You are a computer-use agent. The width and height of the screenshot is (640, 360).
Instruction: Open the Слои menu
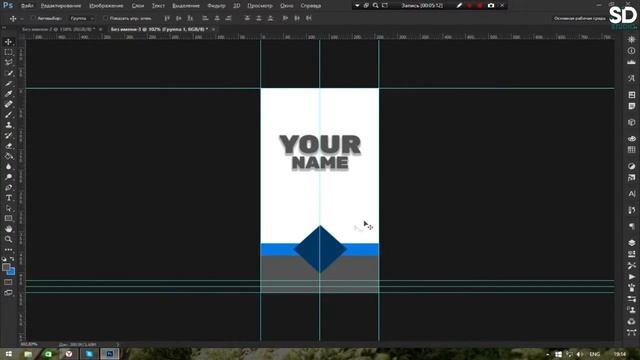pyautogui.click(x=138, y=6)
